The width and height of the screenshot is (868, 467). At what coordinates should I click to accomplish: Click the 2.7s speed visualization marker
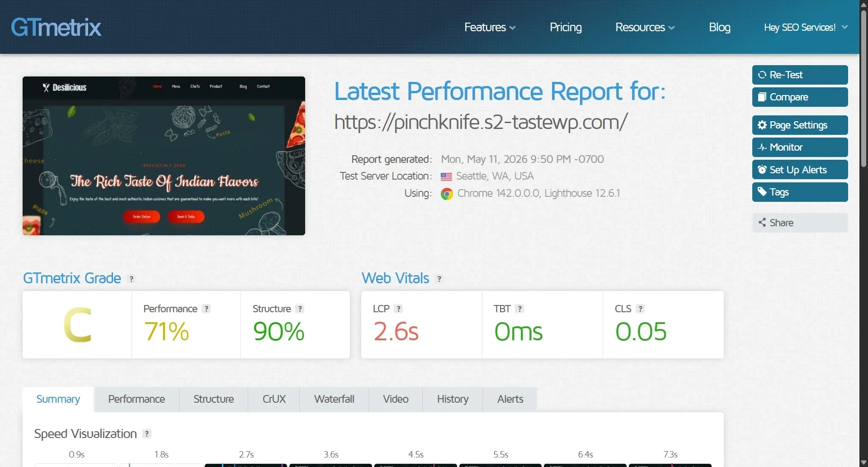click(x=246, y=454)
